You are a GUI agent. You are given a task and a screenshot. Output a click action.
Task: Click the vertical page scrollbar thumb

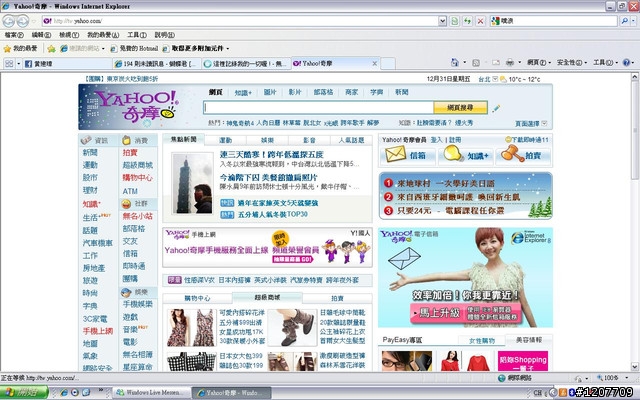click(635, 131)
